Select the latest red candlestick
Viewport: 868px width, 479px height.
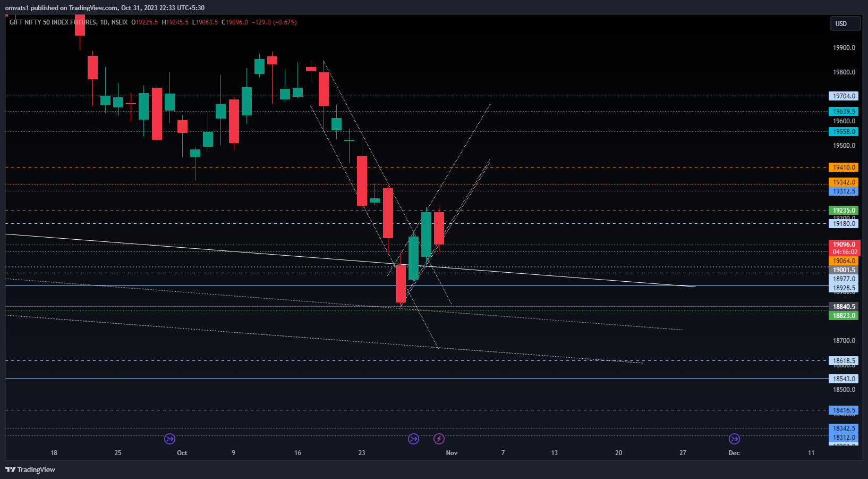point(439,228)
